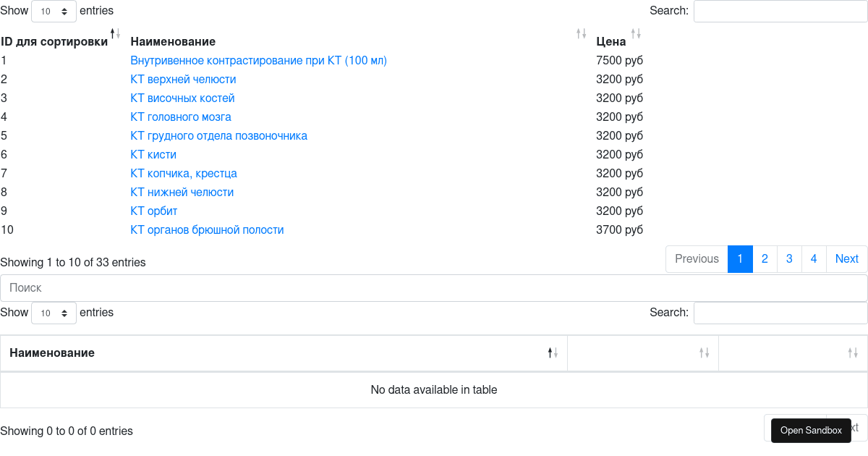Click the 'Поиск' search bar
Image resolution: width=868 pixels, height=456 pixels.
click(x=433, y=287)
